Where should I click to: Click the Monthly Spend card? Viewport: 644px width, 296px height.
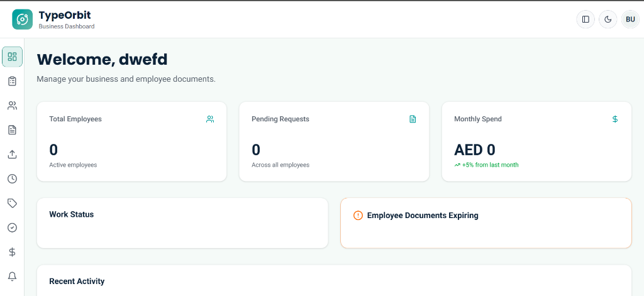[x=536, y=142]
